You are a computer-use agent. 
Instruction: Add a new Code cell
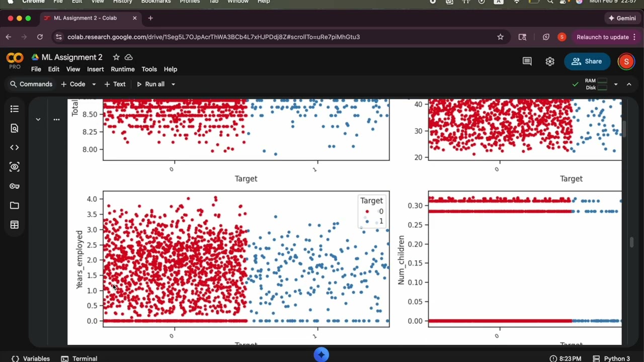click(73, 84)
